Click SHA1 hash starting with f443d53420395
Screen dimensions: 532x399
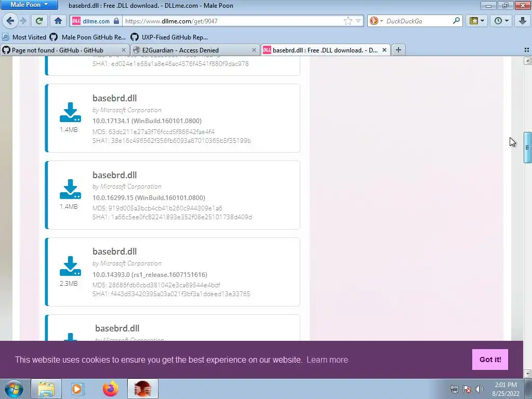point(171,294)
